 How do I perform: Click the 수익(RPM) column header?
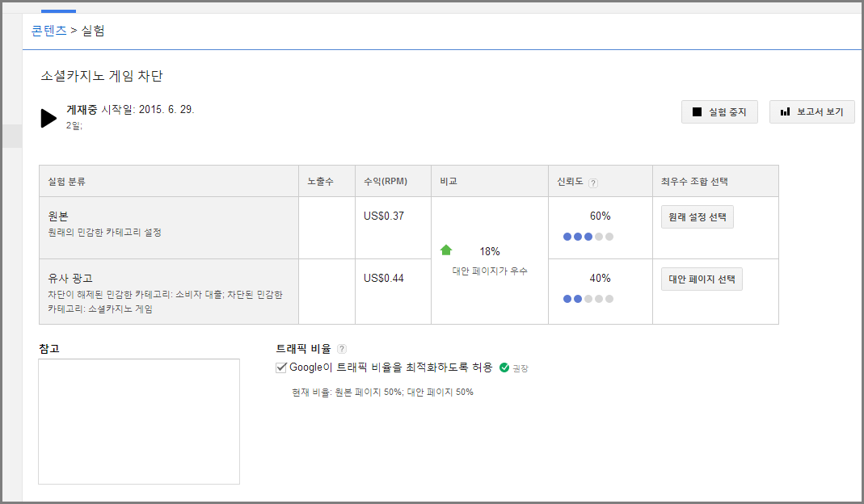(x=386, y=182)
